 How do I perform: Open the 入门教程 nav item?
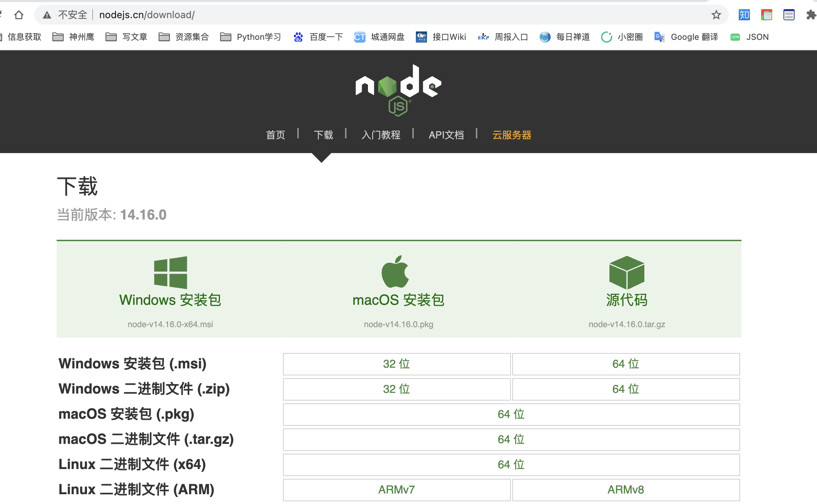point(381,135)
